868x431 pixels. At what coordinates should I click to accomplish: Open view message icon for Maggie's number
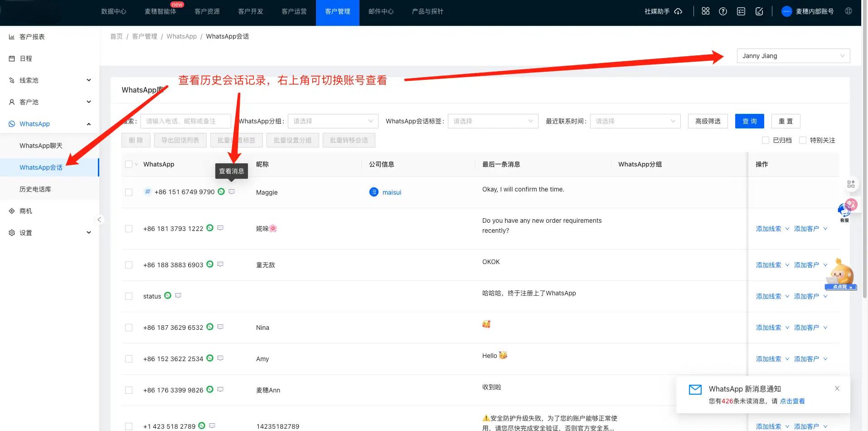pyautogui.click(x=232, y=192)
